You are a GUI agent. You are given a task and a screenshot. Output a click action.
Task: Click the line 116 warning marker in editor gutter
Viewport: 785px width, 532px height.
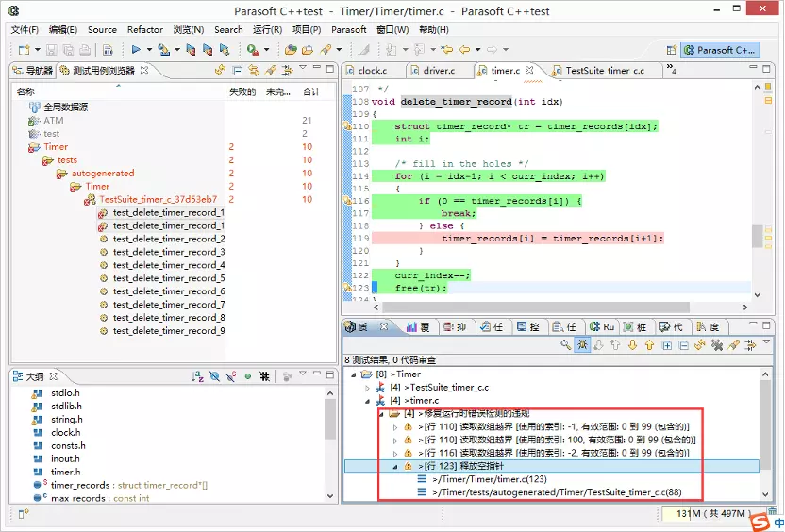click(347, 201)
